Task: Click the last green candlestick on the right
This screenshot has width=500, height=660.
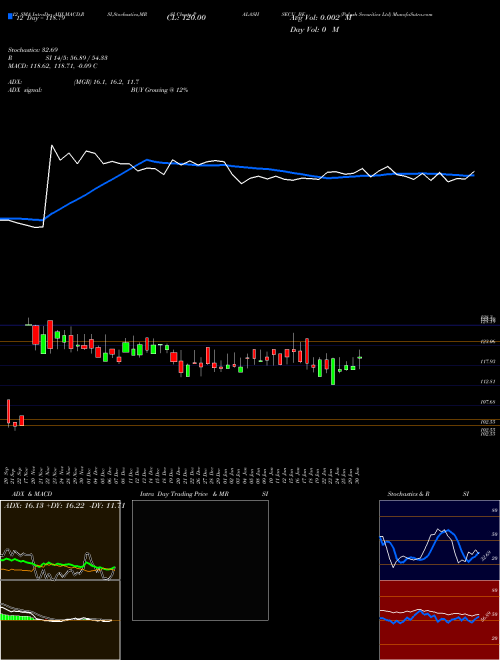Action: click(359, 359)
